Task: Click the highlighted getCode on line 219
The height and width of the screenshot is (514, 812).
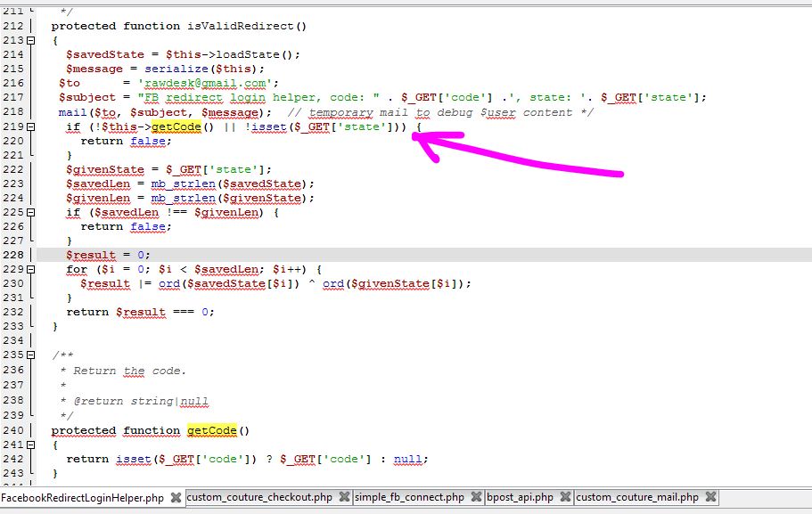Action: (176, 126)
